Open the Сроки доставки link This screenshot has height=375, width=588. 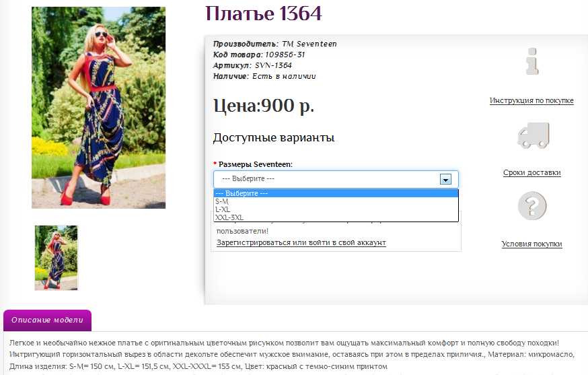pyautogui.click(x=531, y=172)
